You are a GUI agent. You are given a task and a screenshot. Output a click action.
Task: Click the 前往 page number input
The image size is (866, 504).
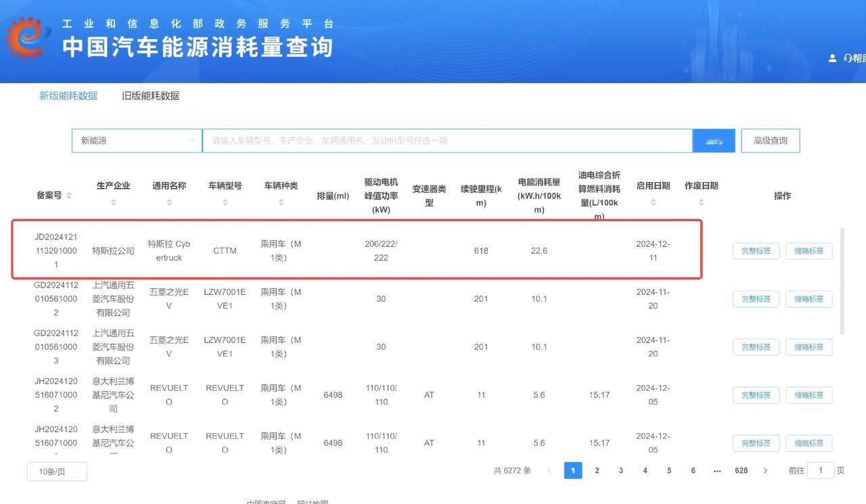[x=821, y=471]
